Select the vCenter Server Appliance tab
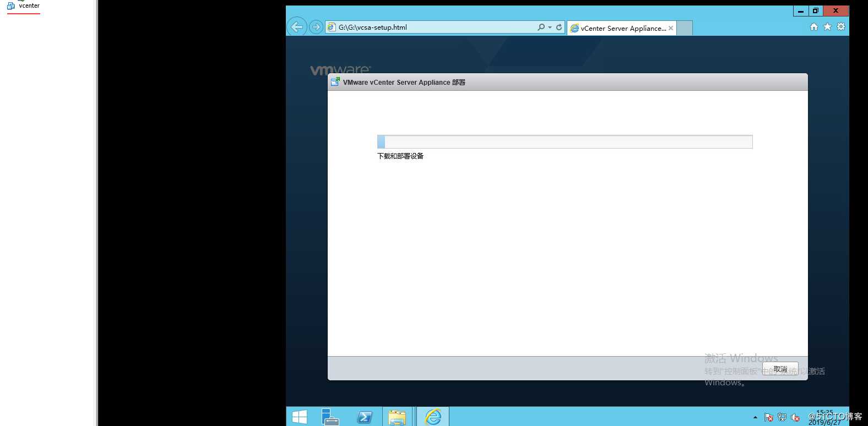The width and height of the screenshot is (868, 426). coord(623,28)
